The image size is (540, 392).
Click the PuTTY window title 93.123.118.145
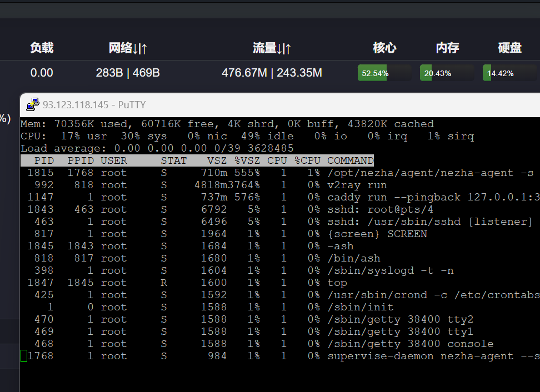coord(76,104)
